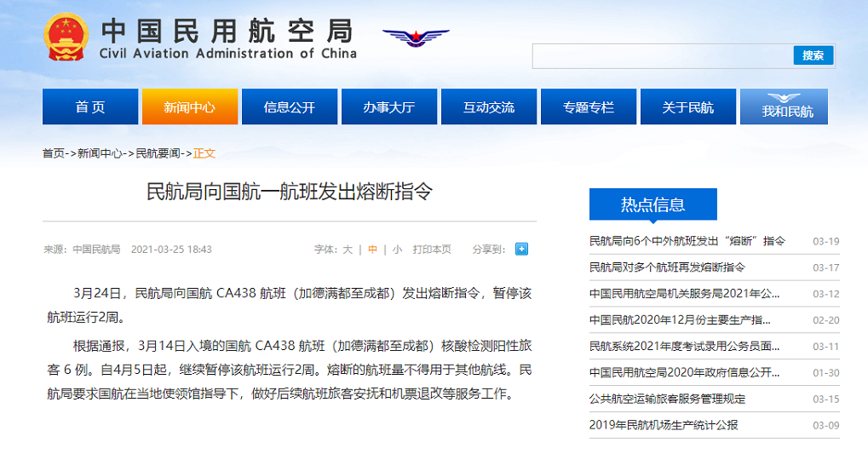868x454 pixels.
Task: Navigate to 专题专栏 section
Action: coord(589,107)
